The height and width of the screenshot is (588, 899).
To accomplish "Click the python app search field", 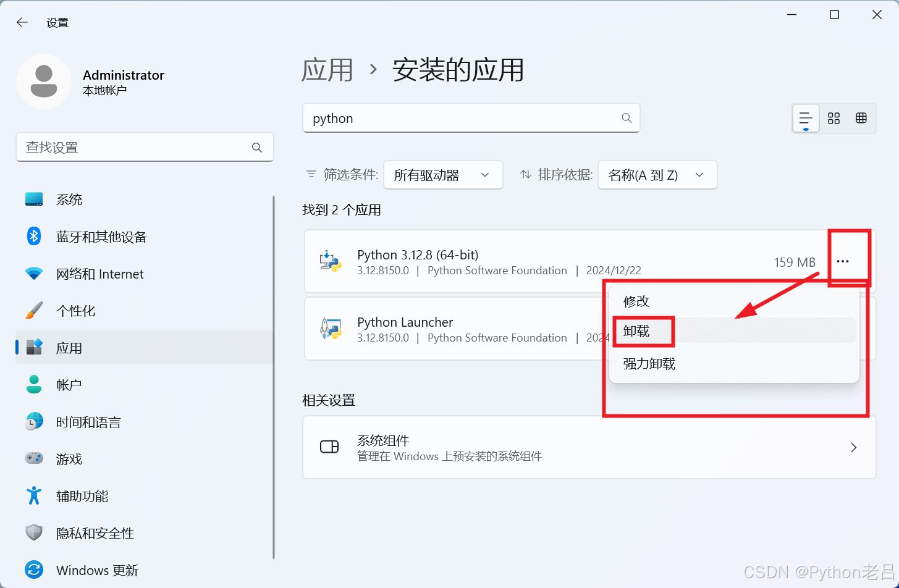I will tap(471, 118).
